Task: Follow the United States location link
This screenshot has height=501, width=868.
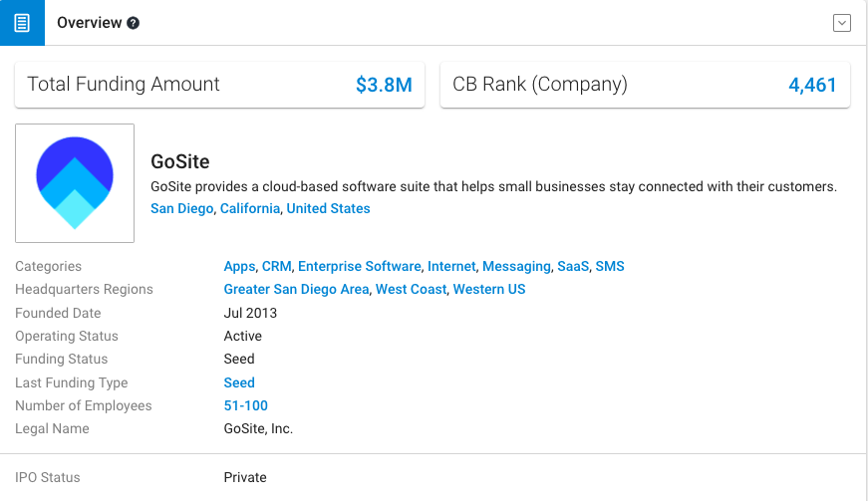Action: point(328,208)
